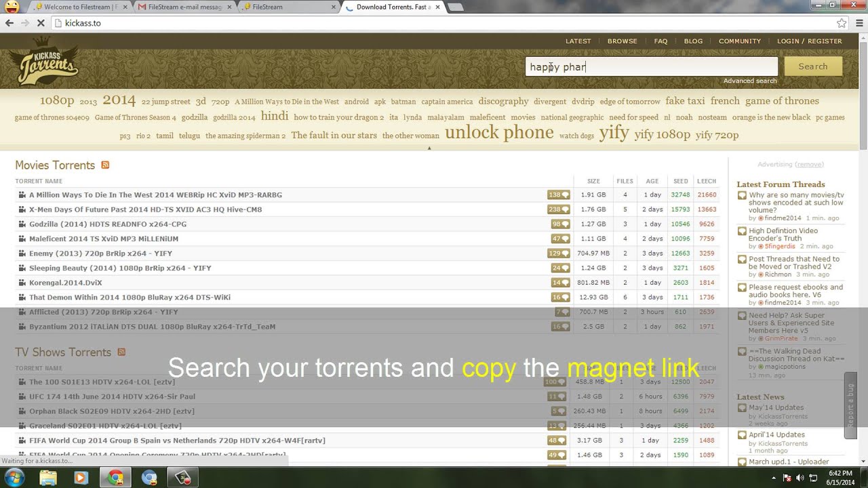Open TV Shows Torrents RSS feed icon
The image size is (868, 488).
pos(121,352)
